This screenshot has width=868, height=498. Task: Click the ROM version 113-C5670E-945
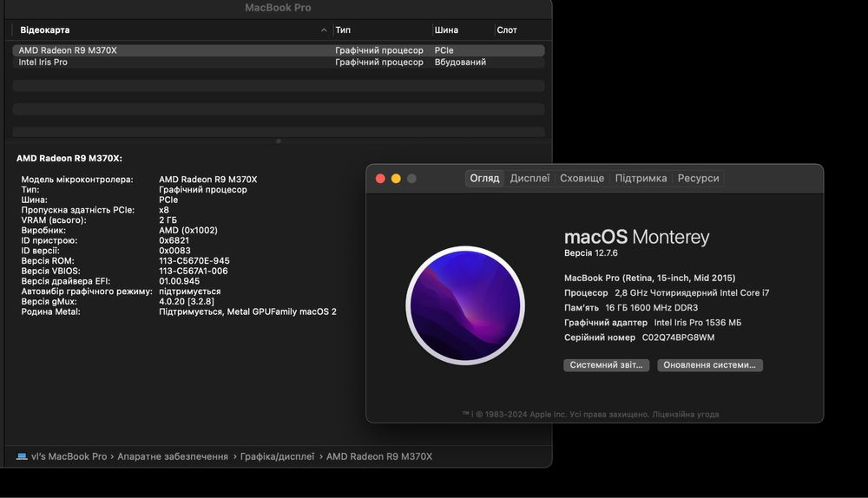(x=194, y=260)
